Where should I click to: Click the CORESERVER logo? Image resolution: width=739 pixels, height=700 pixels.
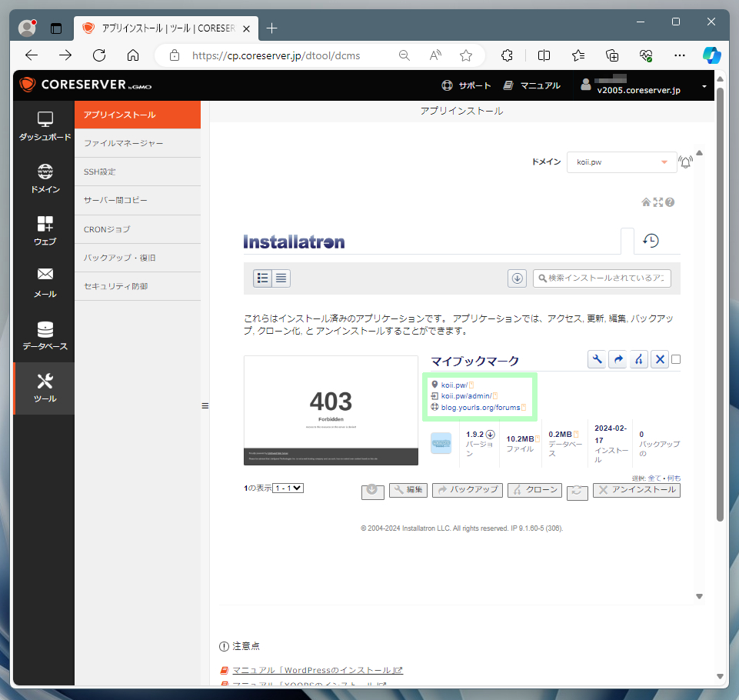[x=85, y=85]
